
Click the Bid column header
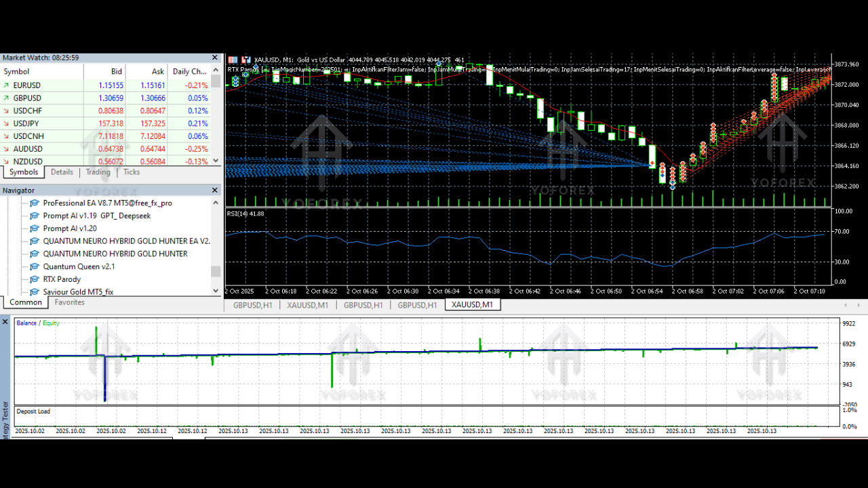117,71
